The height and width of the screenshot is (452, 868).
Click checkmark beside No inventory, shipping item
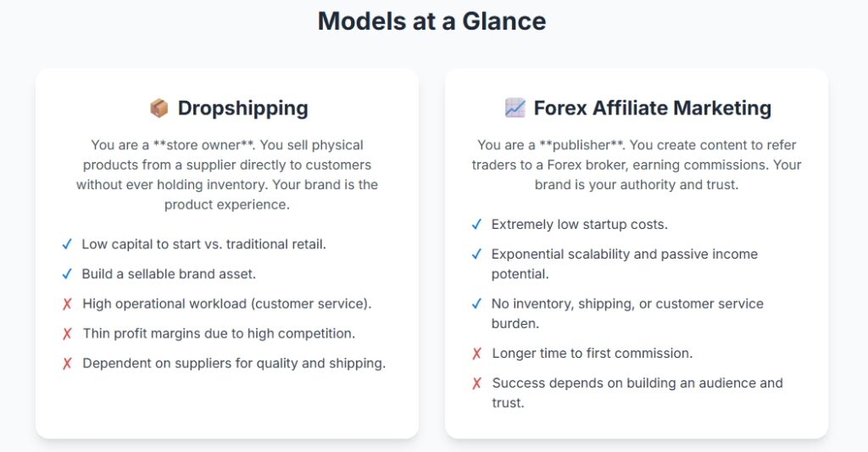pyautogui.click(x=476, y=304)
